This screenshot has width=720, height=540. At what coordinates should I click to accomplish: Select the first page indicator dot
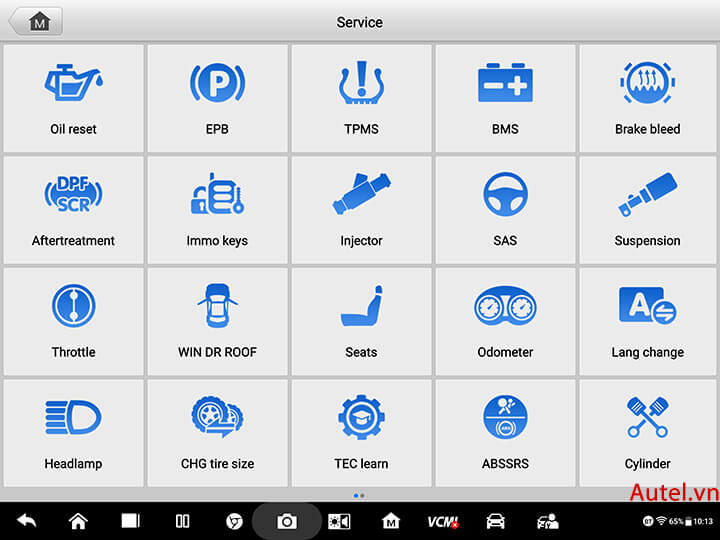pos(356,495)
